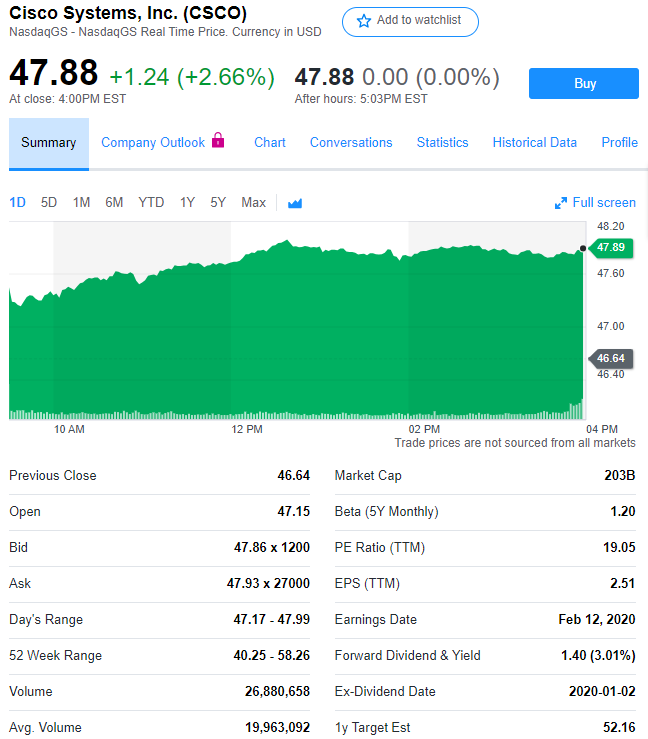The height and width of the screenshot is (739, 648).
Task: Select the 5D chart range
Action: tap(49, 203)
